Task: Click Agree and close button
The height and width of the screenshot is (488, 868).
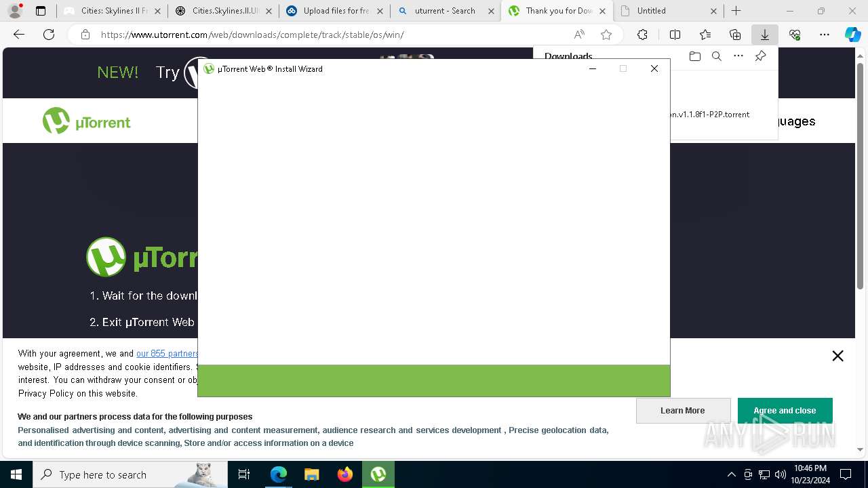Action: point(785,411)
